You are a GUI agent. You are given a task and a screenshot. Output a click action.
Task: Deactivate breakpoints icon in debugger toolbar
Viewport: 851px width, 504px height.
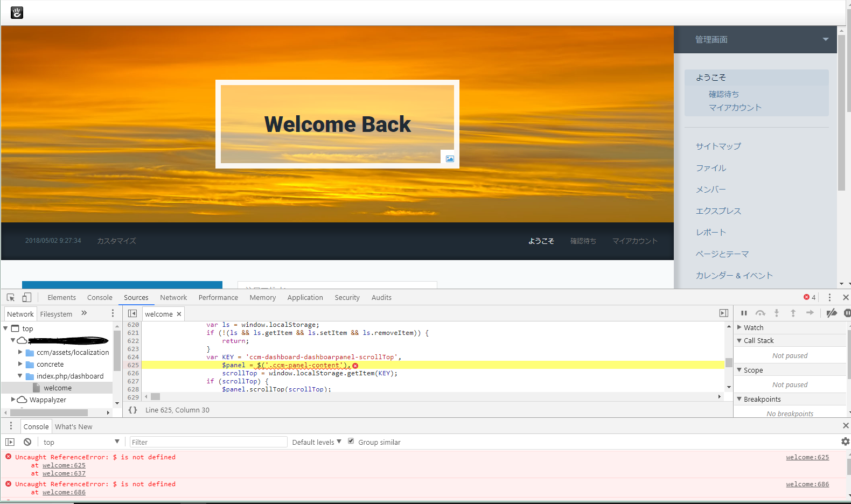832,313
